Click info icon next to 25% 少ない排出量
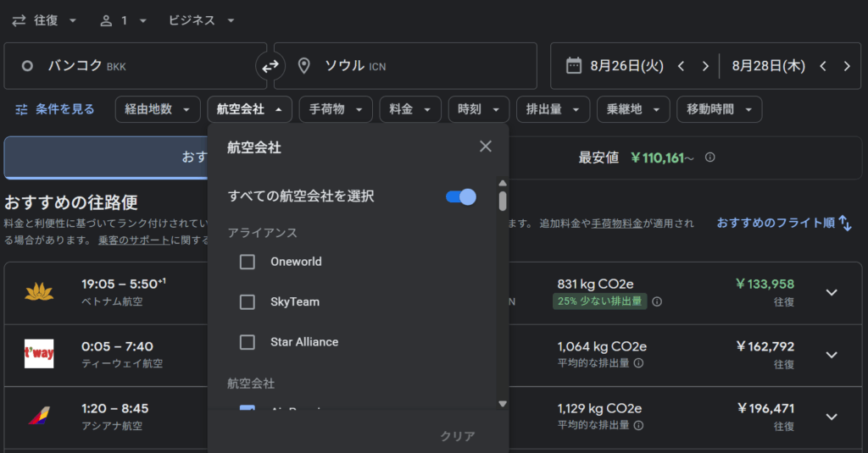Screen dimensions: 868x453 pos(657,301)
